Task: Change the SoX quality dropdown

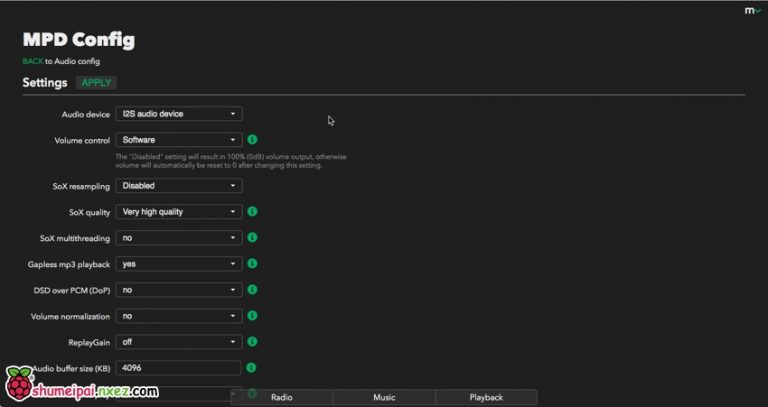Action: (179, 212)
